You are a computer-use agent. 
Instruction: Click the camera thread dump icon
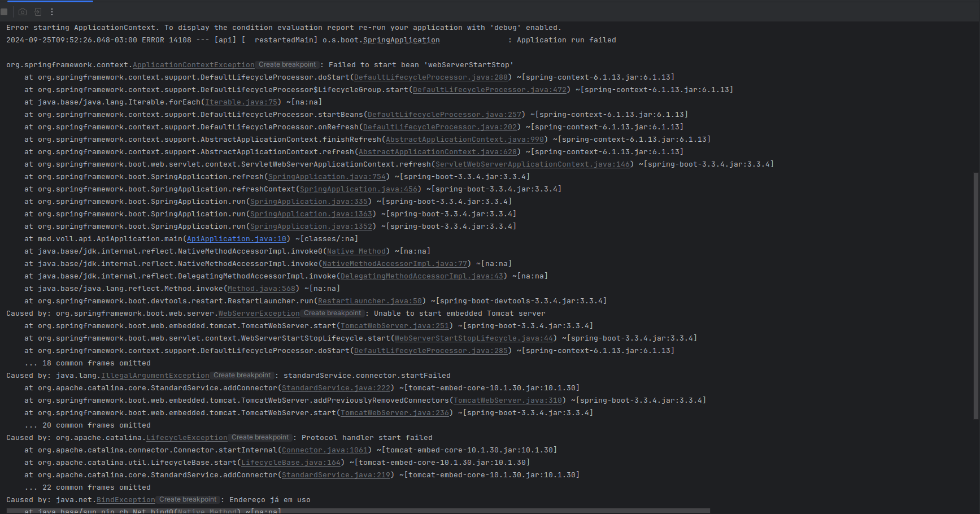tap(23, 12)
